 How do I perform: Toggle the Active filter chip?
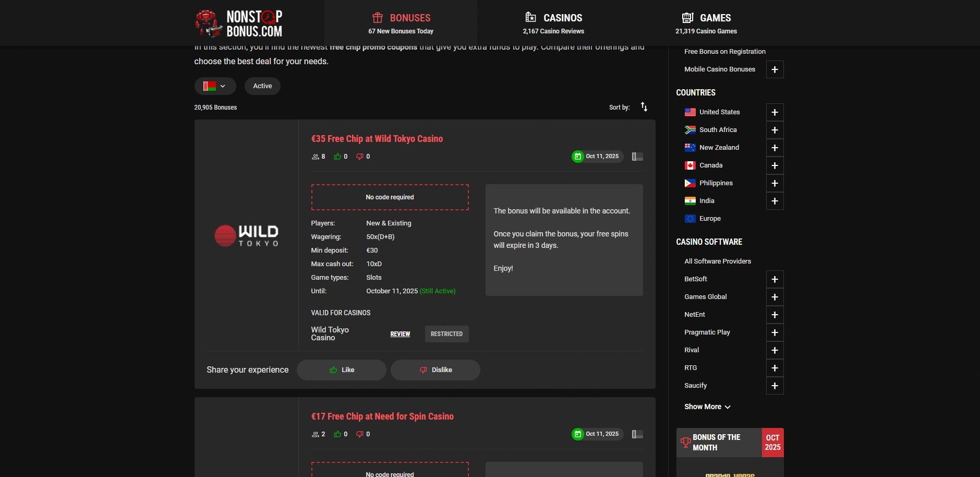pos(262,86)
